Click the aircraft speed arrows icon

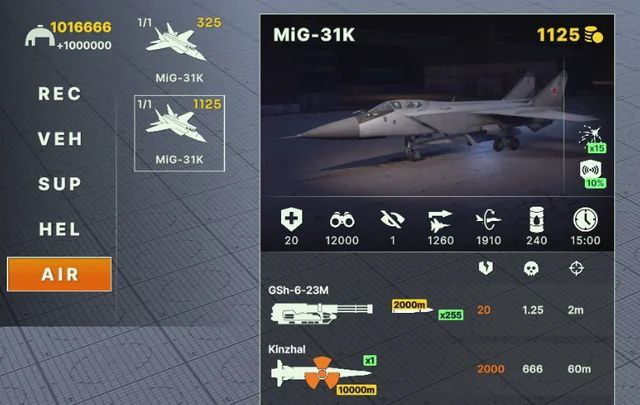click(440, 221)
